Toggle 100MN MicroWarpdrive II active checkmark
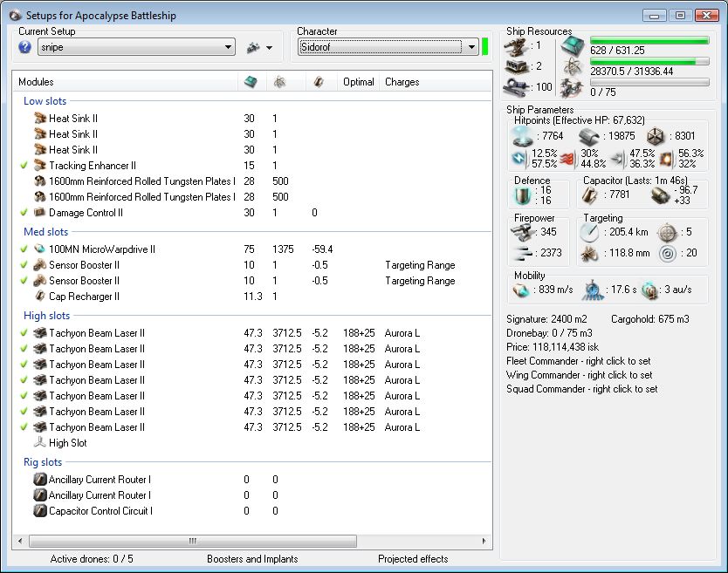This screenshot has width=728, height=573. point(24,249)
